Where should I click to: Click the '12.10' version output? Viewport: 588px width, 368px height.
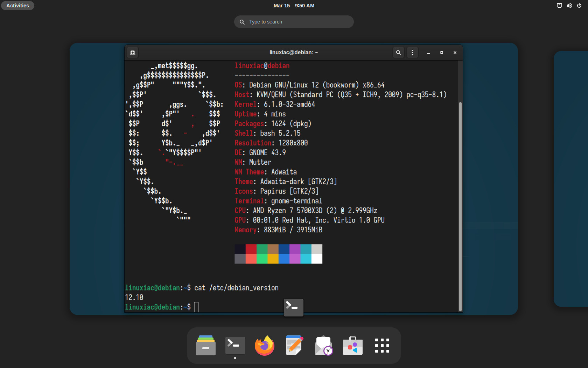coord(134,298)
